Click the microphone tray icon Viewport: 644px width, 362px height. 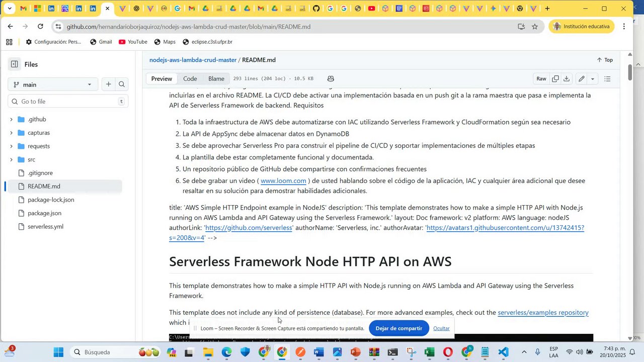point(538,352)
